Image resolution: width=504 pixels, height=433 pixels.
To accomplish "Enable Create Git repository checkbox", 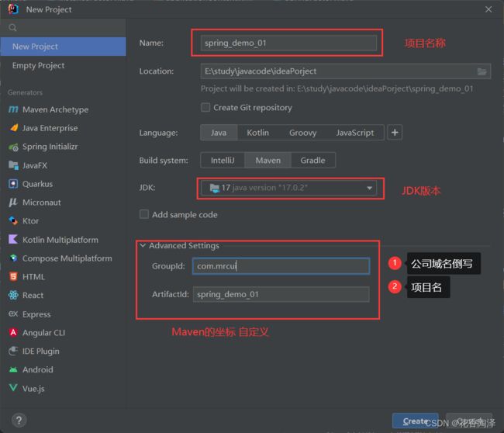I will (205, 107).
